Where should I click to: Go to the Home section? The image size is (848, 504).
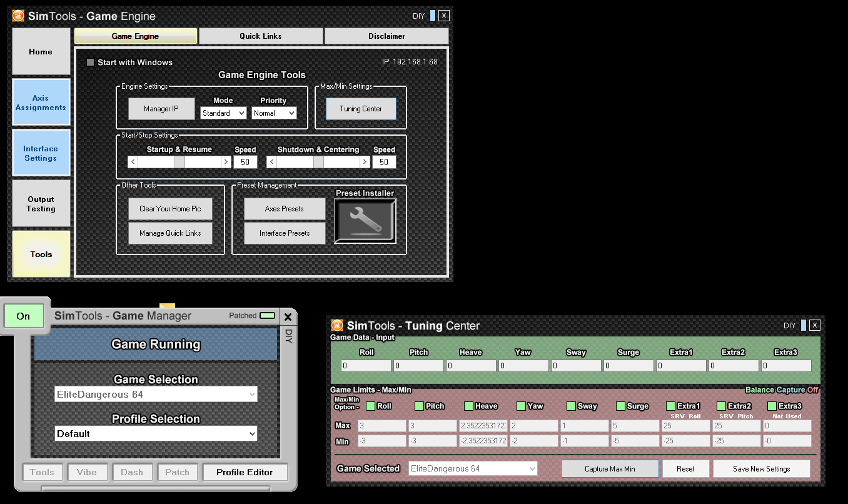tap(41, 52)
